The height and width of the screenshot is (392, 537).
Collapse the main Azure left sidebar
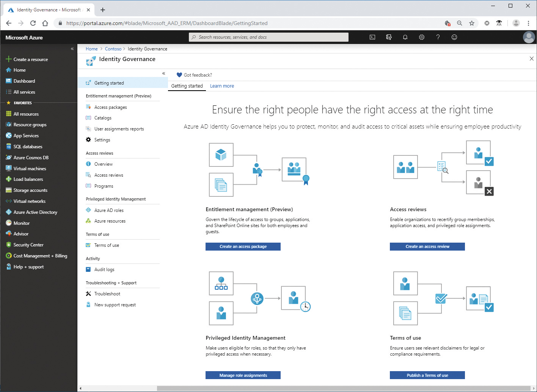coord(72,49)
